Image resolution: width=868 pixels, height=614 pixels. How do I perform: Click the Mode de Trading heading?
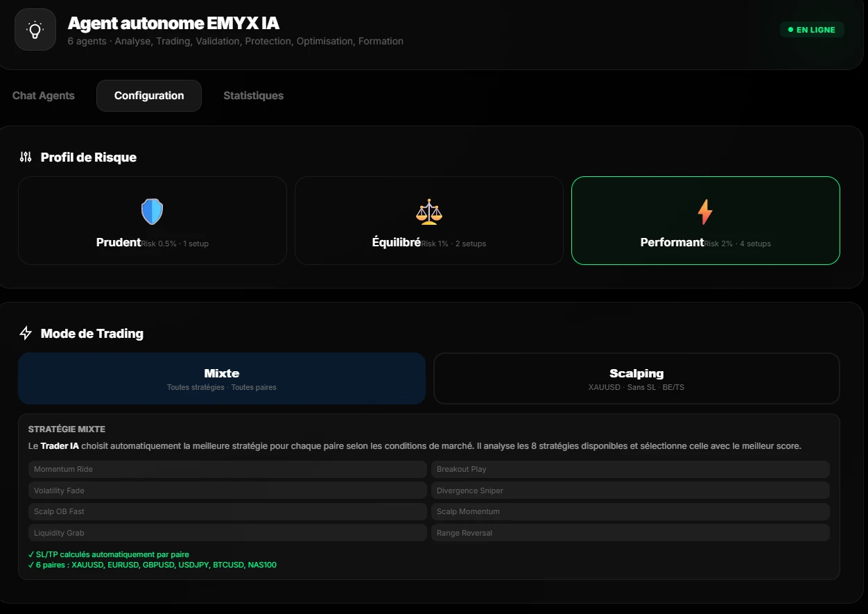point(92,334)
